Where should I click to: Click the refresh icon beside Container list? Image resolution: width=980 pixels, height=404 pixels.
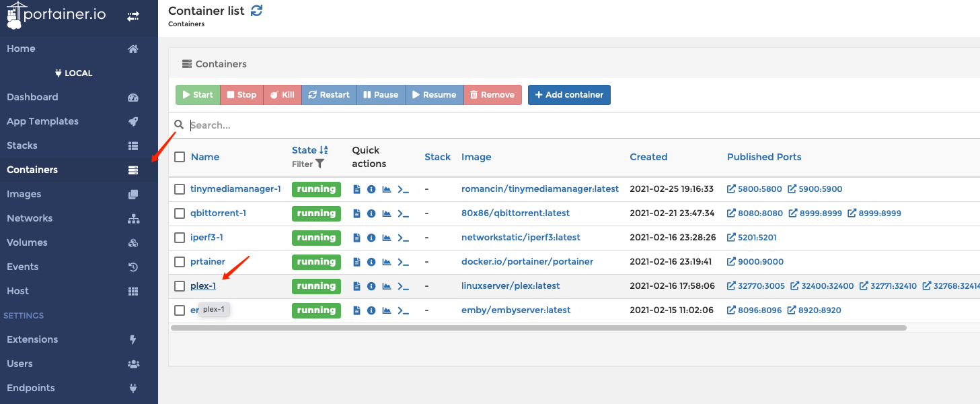(x=256, y=11)
